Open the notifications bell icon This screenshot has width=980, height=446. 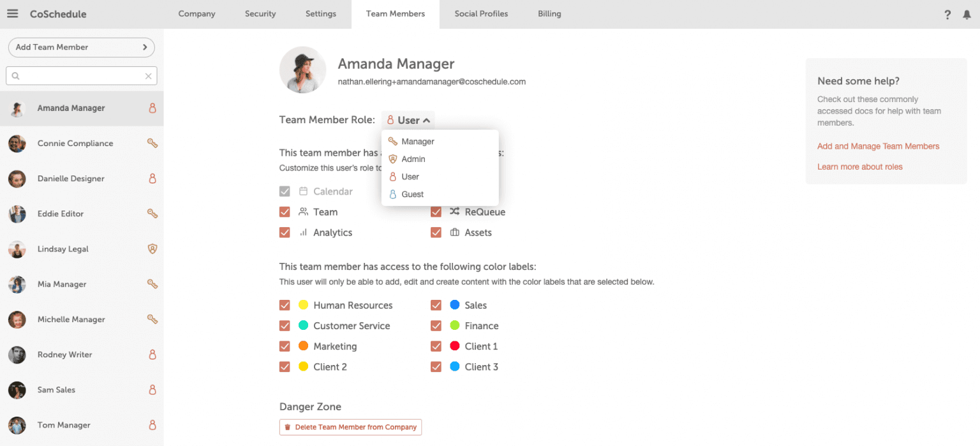coord(967,15)
